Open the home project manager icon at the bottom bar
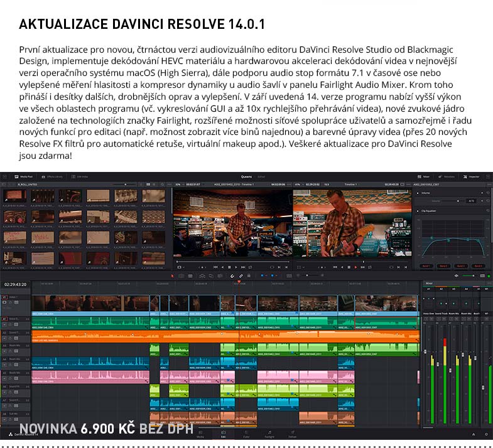This screenshot has height=448, width=493. [474, 434]
